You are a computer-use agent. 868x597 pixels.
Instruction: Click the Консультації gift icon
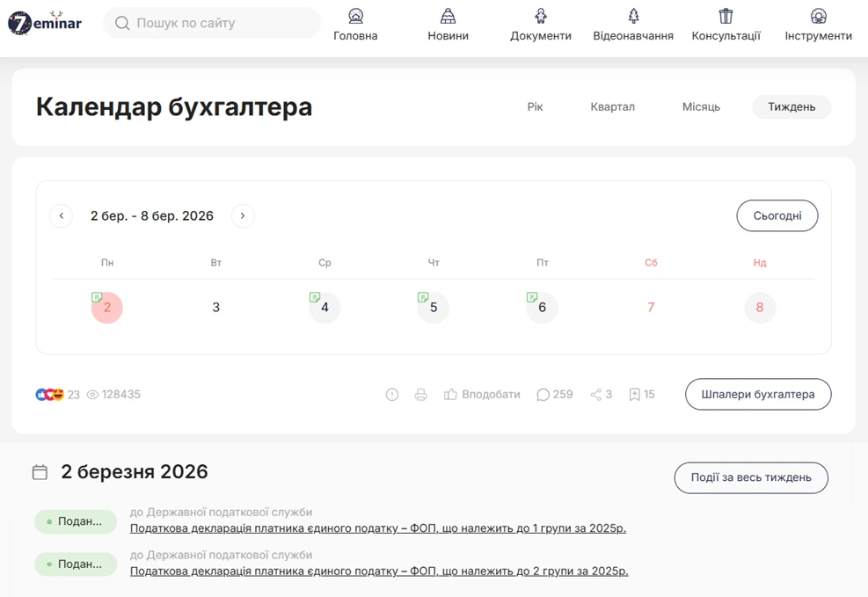tap(725, 16)
